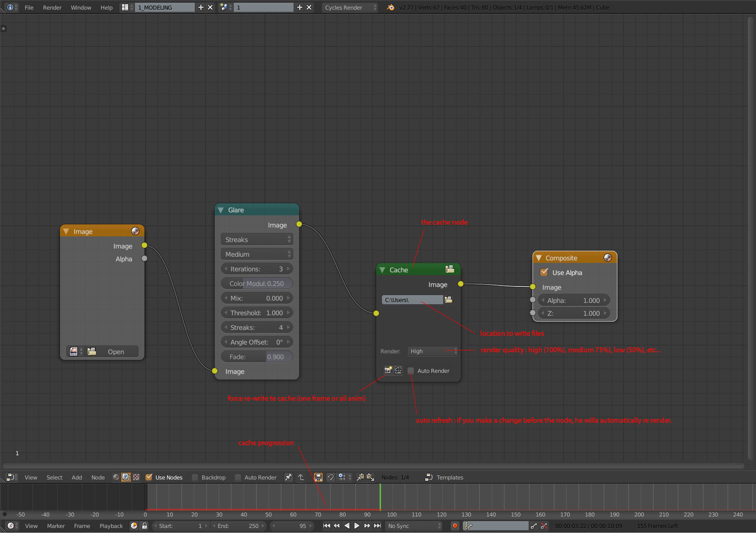
Task: Select the shader nodes tree type icon
Action: click(x=116, y=477)
